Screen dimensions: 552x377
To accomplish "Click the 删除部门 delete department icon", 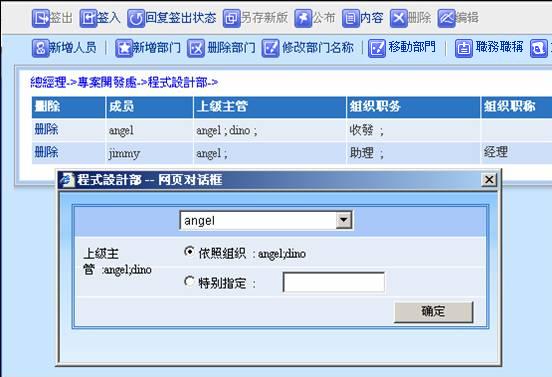I will click(196, 48).
